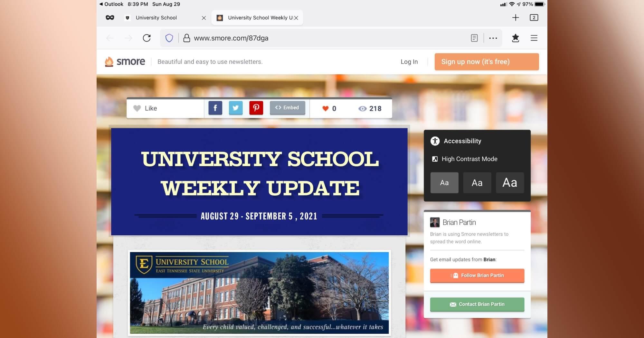Open the hamburger menu
Screen dimensions: 644x338
pos(534,38)
